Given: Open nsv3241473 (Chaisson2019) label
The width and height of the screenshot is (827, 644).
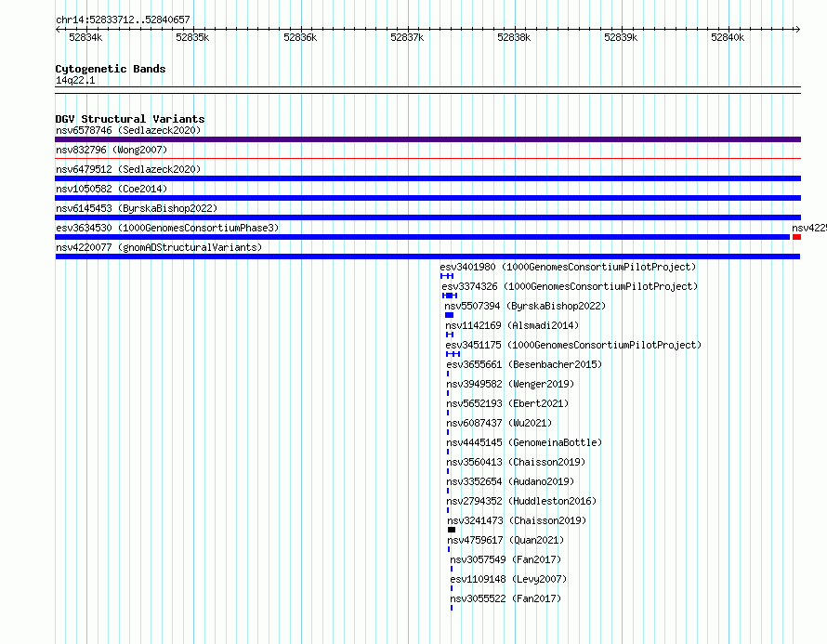Looking at the screenshot, I should coord(517,520).
